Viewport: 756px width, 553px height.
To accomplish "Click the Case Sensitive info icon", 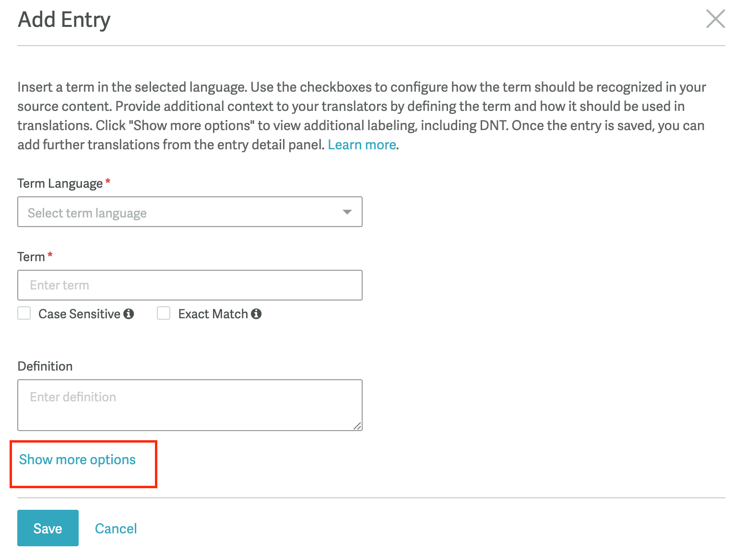I will (x=129, y=313).
